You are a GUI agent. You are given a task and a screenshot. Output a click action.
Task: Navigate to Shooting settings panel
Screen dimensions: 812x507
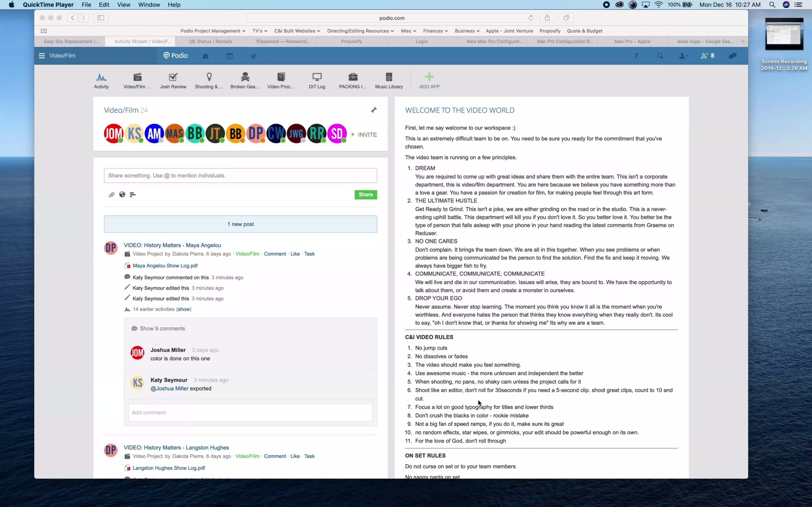pyautogui.click(x=209, y=80)
